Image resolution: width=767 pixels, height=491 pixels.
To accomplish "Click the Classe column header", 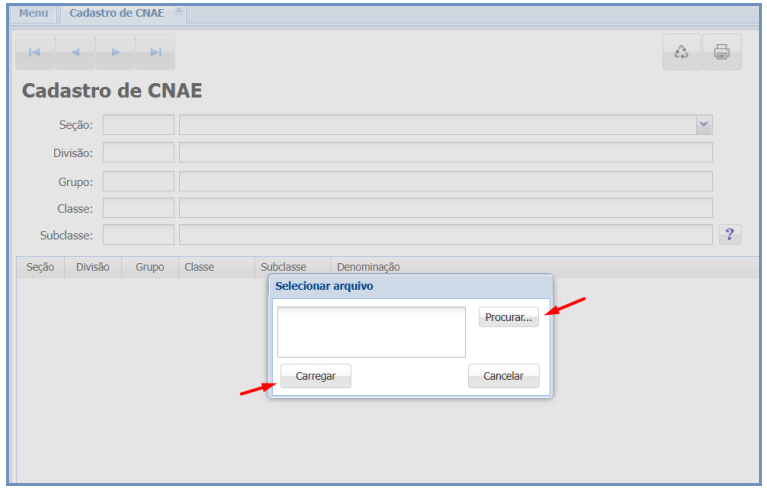I will tap(199, 267).
